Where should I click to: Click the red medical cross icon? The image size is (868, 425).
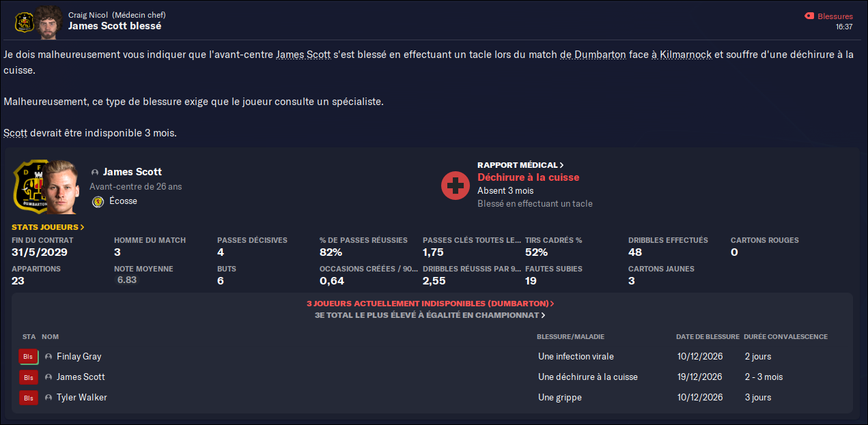point(455,186)
